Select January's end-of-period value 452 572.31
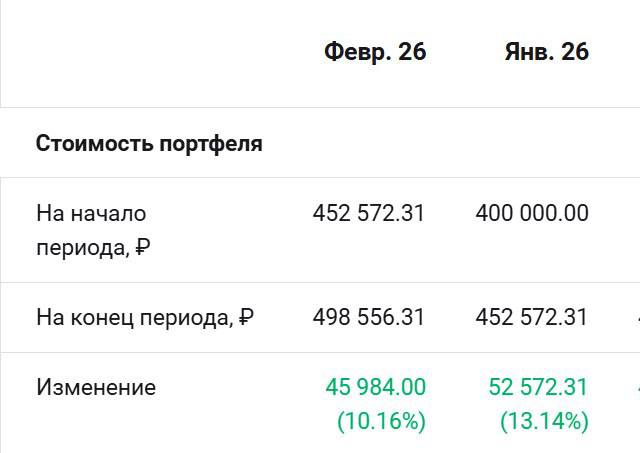Screen dimensions: 640x453 [x=531, y=318]
